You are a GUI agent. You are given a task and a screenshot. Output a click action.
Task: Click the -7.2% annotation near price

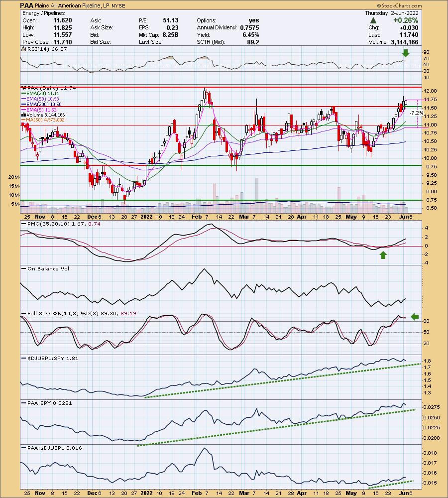(x=416, y=113)
